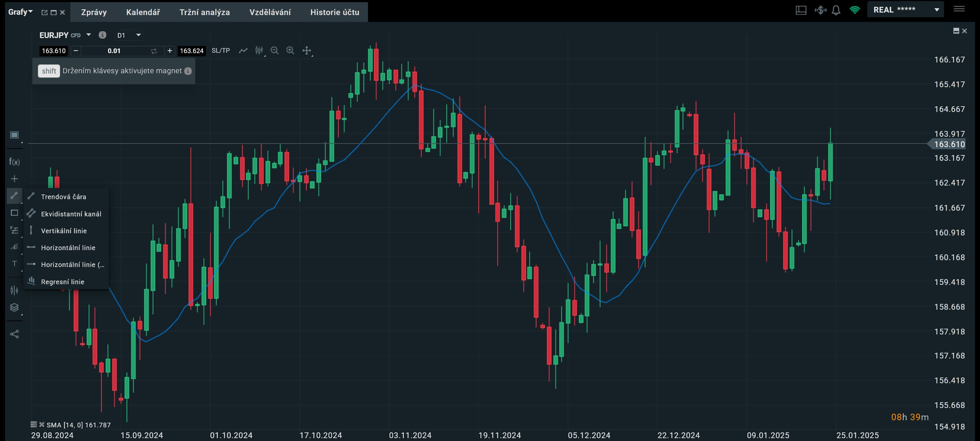This screenshot has width=980, height=441.
Task: Select the rectangle shape drawing tool
Action: click(x=14, y=213)
